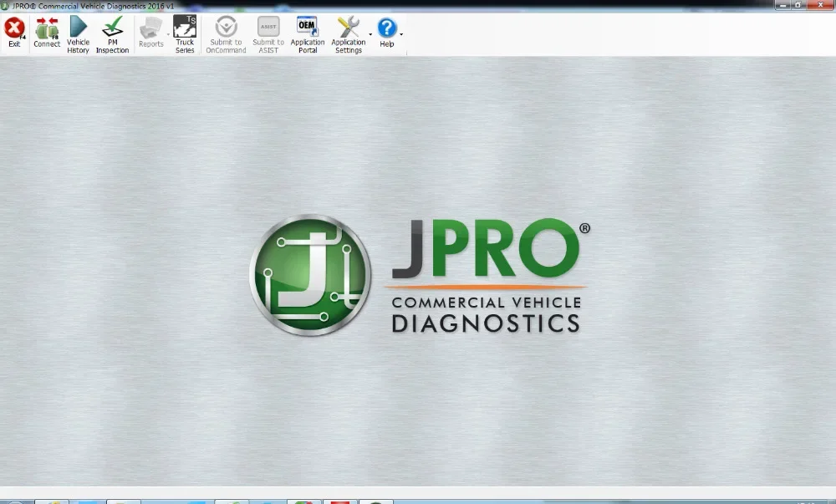The height and width of the screenshot is (504, 836).
Task: Open the OEM Application Portal
Action: tap(308, 34)
